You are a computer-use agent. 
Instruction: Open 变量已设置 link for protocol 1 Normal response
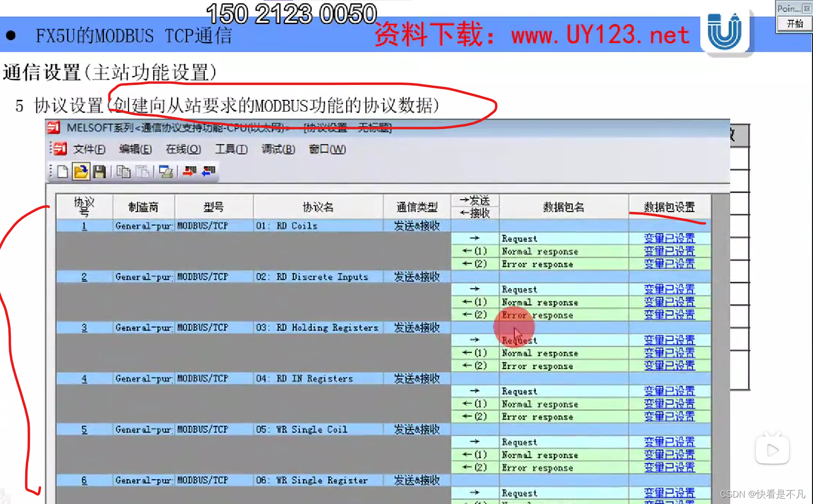click(x=670, y=251)
